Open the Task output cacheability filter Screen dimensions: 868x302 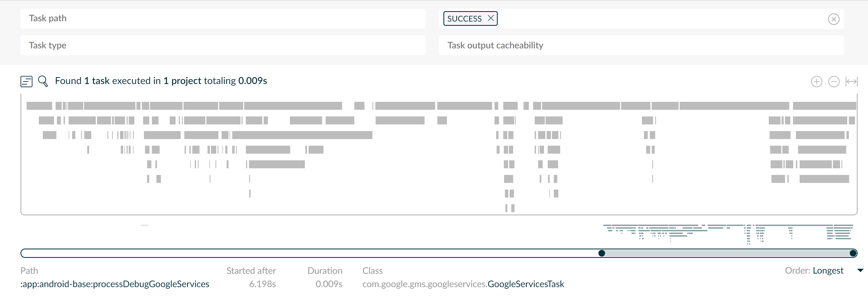point(641,45)
